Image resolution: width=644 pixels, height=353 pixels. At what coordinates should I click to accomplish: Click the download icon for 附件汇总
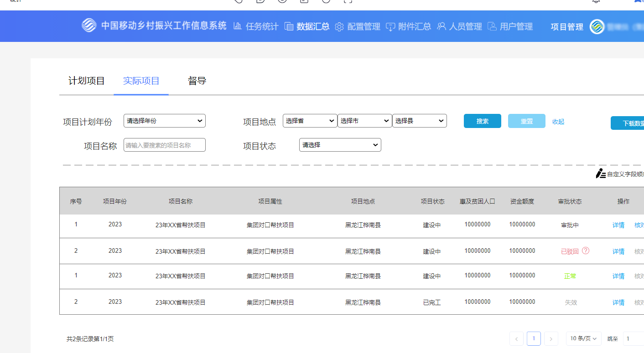coord(390,26)
